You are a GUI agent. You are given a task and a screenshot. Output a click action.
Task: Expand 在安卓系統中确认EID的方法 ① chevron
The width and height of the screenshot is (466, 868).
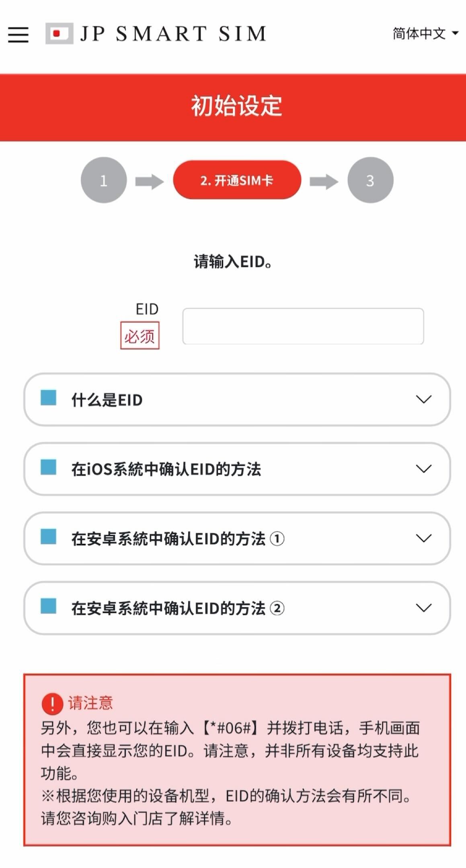424,538
